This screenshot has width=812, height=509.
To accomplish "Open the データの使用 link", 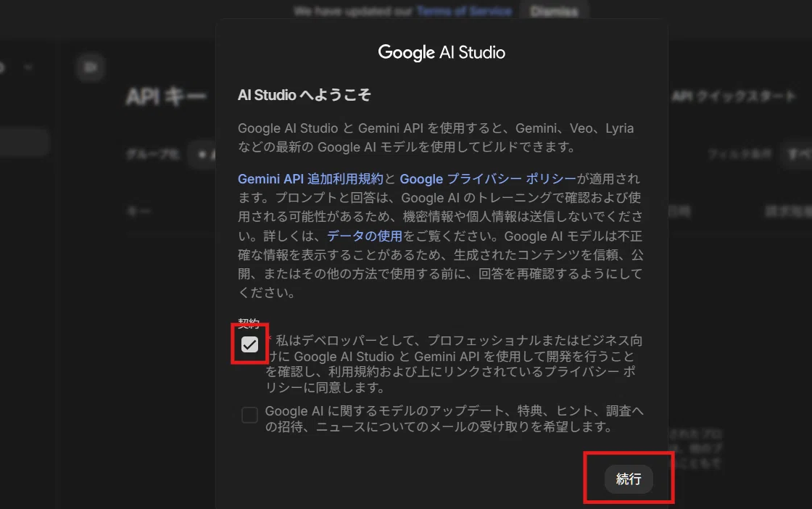I will coord(364,236).
